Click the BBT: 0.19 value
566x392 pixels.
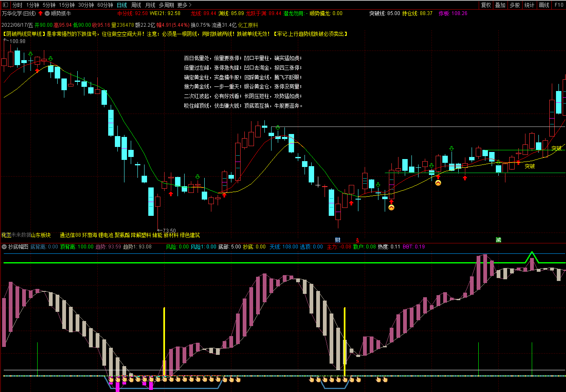tap(414, 247)
